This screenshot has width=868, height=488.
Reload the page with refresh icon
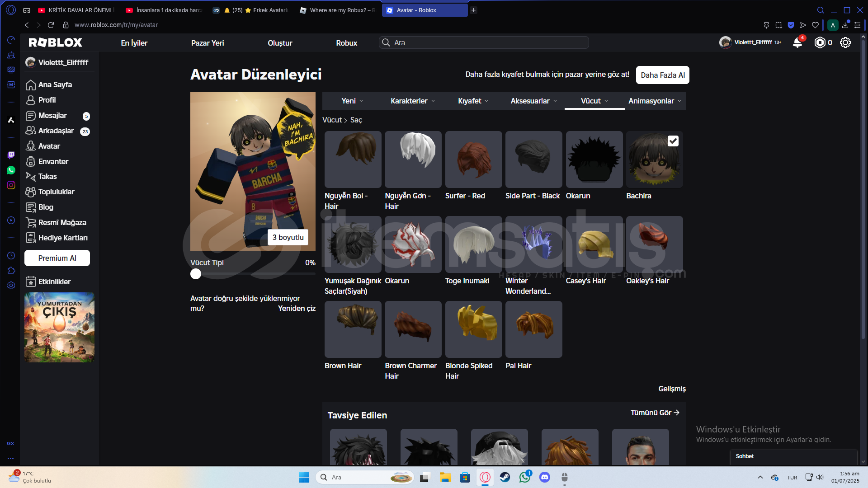(x=51, y=25)
